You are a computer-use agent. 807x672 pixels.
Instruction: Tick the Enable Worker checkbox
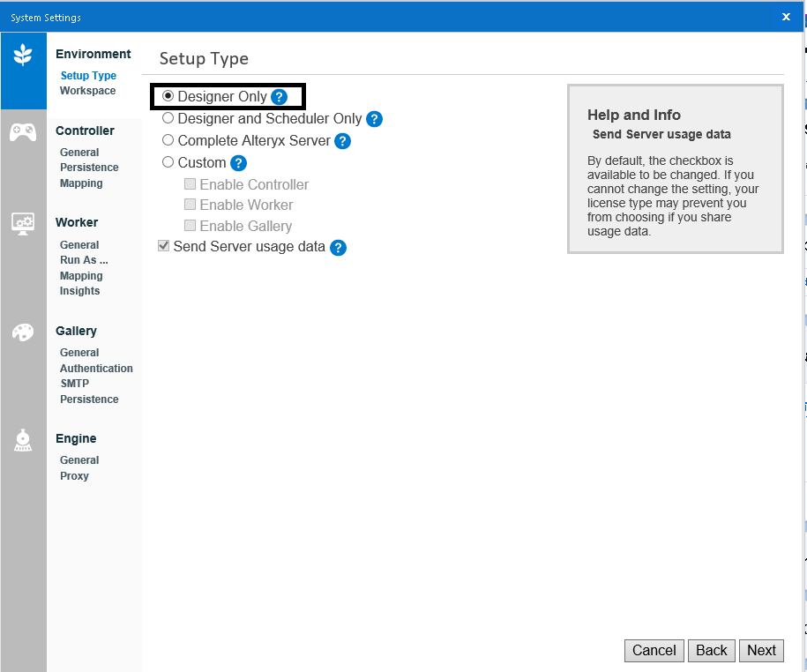coord(190,205)
